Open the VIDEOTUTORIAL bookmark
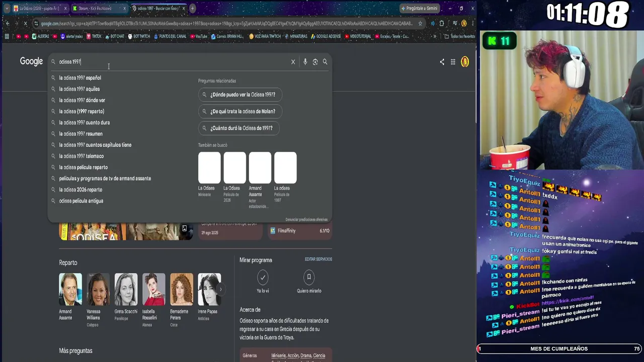Screen dimensions: 644x362 pos(357,36)
